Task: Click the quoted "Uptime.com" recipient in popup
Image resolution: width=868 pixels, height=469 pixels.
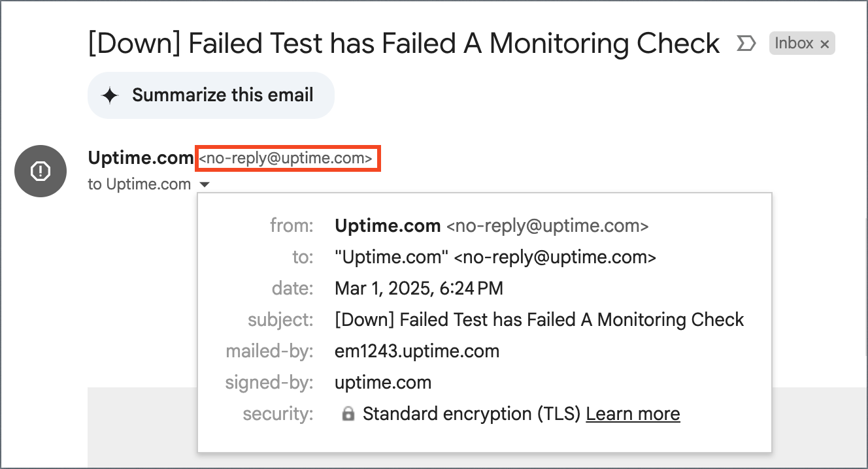Action: coord(392,257)
